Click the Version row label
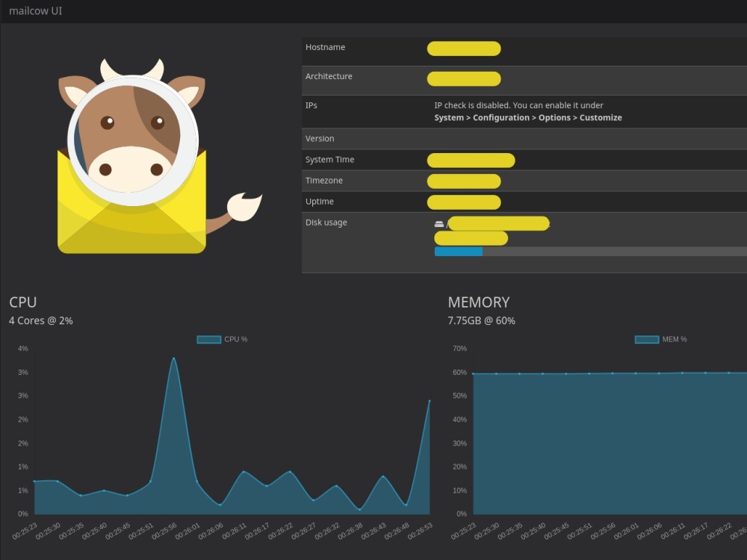 (320, 139)
